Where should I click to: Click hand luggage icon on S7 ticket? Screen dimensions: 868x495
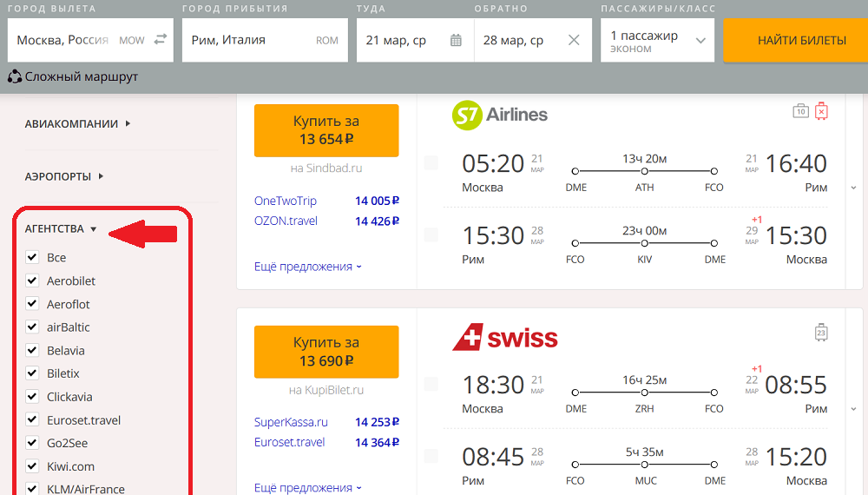click(800, 111)
